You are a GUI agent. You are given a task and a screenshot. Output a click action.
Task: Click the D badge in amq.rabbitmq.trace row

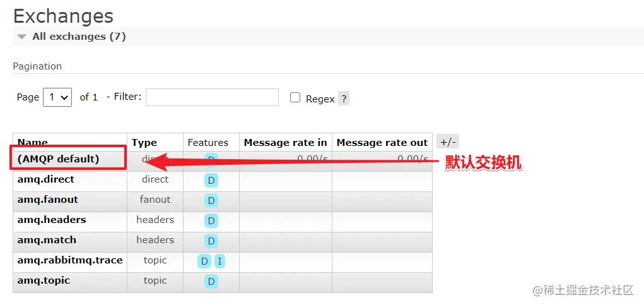[204, 262]
